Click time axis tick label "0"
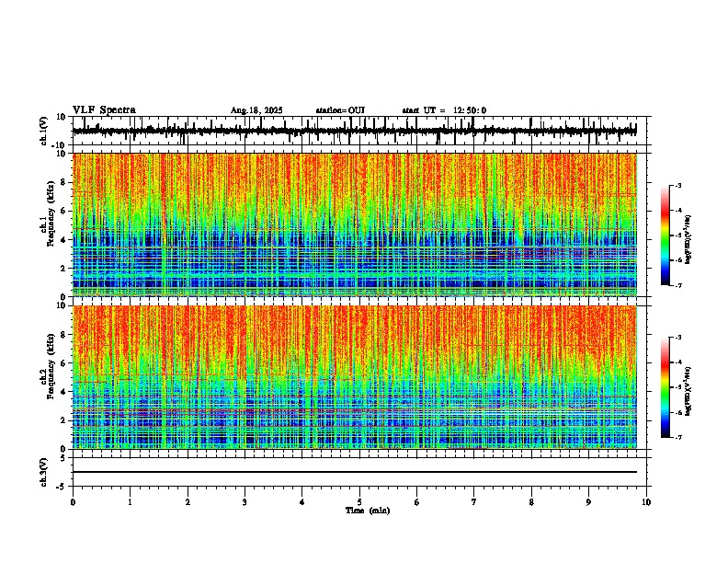 pyautogui.click(x=73, y=502)
